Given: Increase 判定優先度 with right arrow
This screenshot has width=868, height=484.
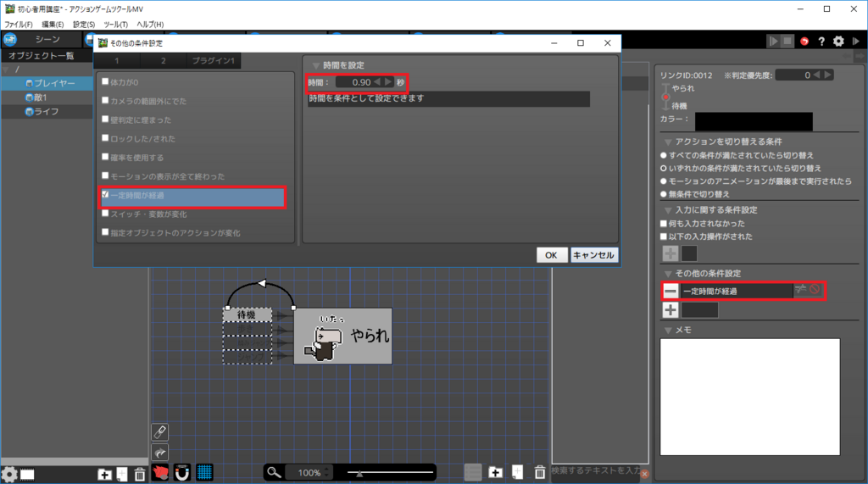Looking at the screenshot, I should (x=827, y=75).
